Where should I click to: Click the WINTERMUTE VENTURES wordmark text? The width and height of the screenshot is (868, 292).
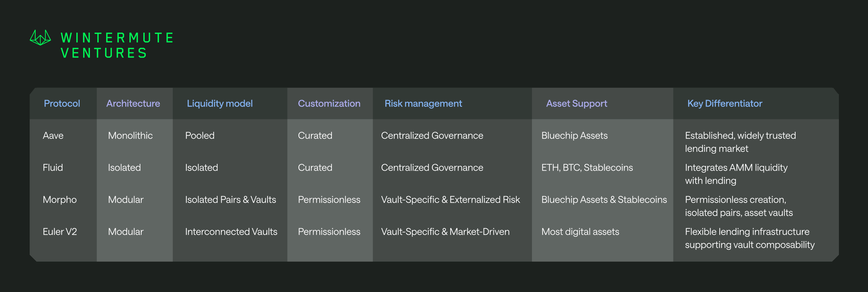point(117,45)
